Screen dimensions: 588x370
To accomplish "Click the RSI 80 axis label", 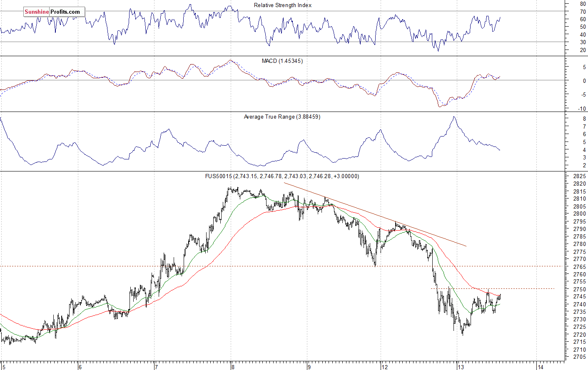I will click(x=583, y=4).
